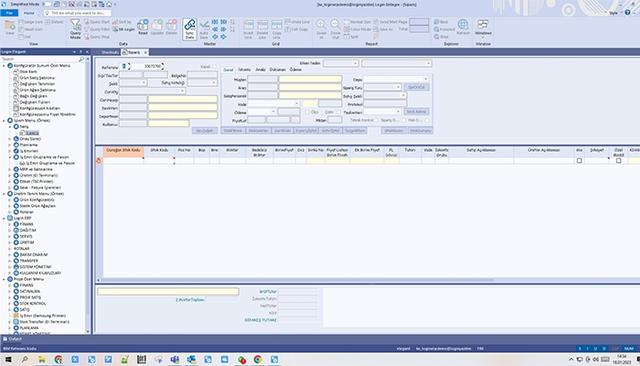Expand Konfigüratör Sunum Özel Menü node
The image size is (640, 366).
[x=4, y=66]
